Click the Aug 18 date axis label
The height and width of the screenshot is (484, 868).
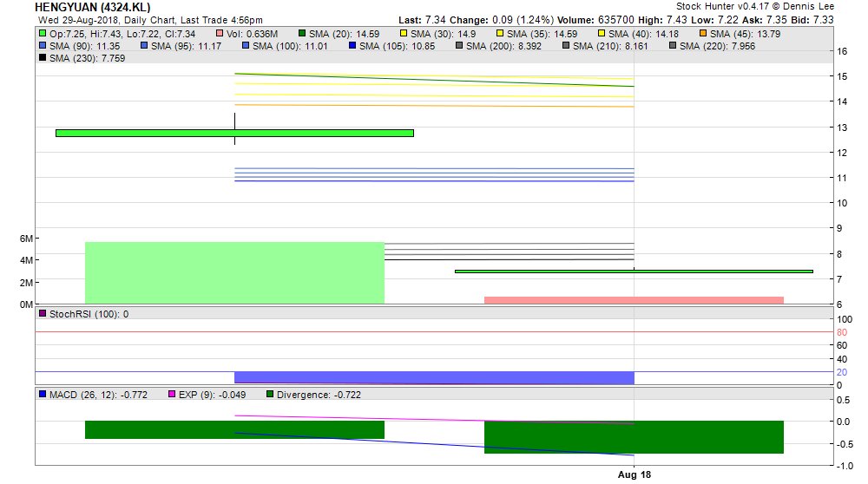point(635,474)
